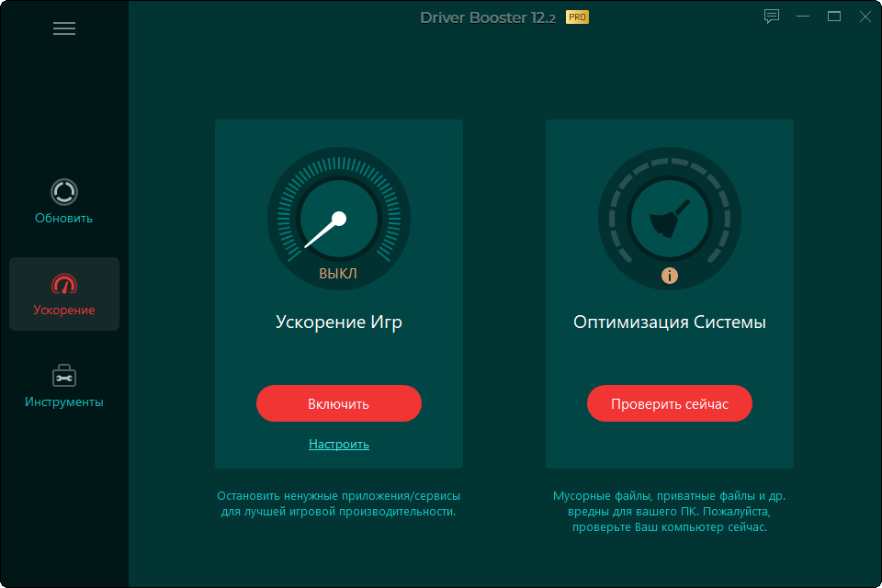The image size is (882, 588).
Task: Enable game boost with Включить button
Action: 339,403
